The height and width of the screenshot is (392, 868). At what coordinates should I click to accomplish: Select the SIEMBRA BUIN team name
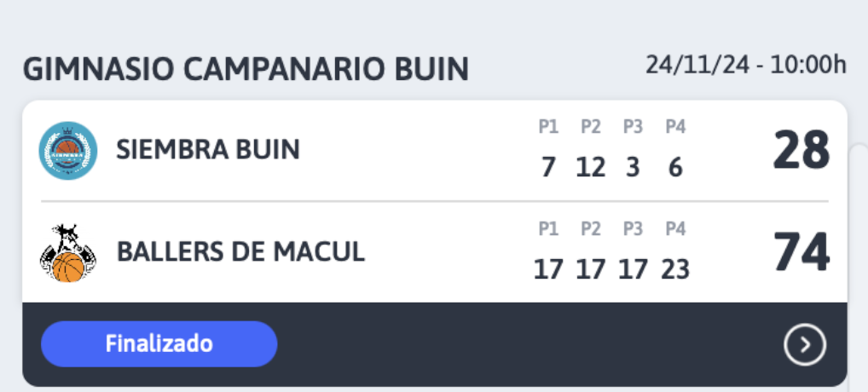(208, 149)
